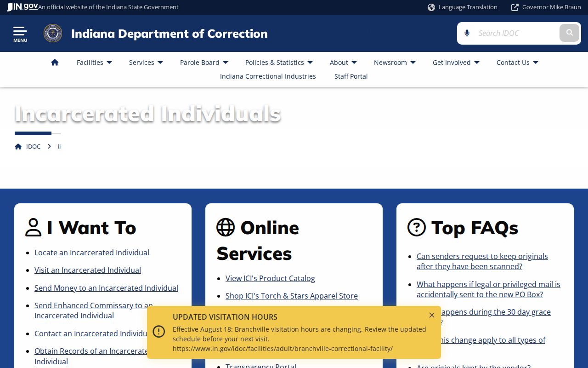The height and width of the screenshot is (368, 588).
Task: Click the magnifying glass search button
Action: point(570,33)
